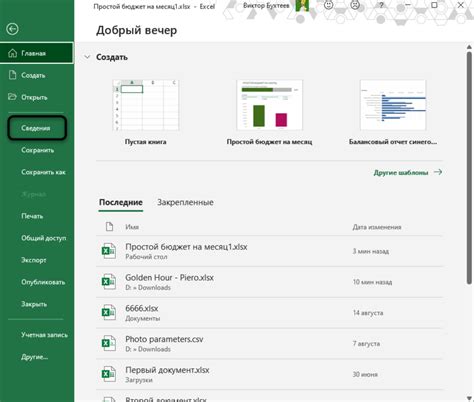Viewport: 474px width, 402px height.
Task: Click the user avatar for Виктор Бухтеев
Action: tap(302, 5)
